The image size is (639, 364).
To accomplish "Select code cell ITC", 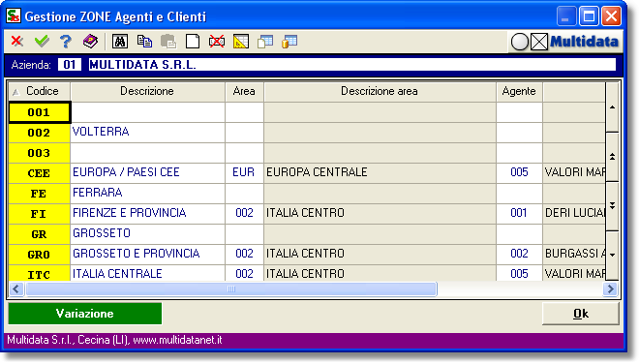I will tap(40, 273).
